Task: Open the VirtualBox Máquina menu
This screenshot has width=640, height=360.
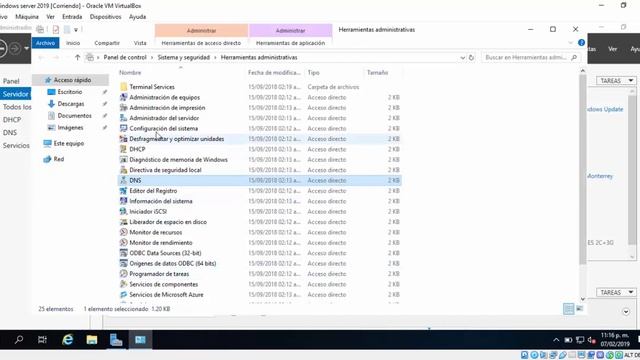Action: [27, 17]
